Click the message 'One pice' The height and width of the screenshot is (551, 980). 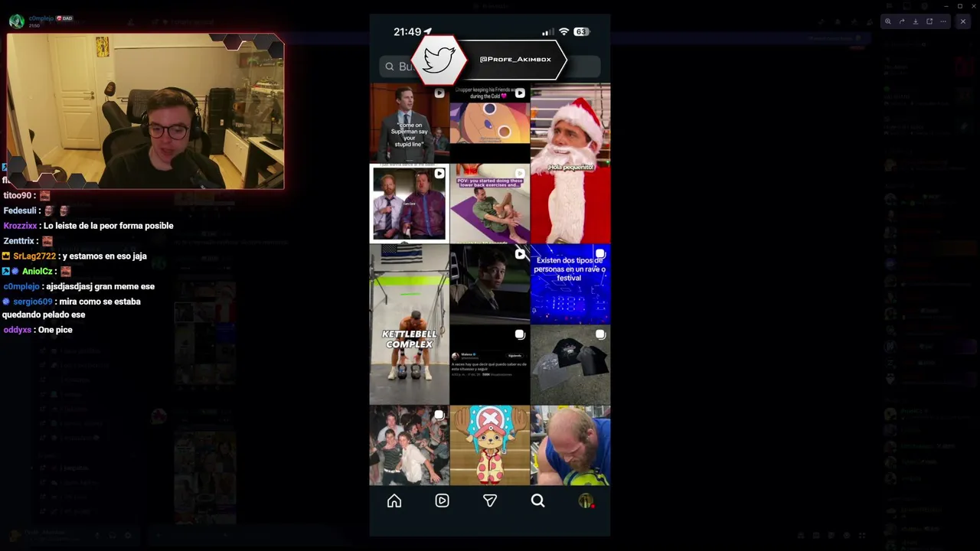(55, 330)
